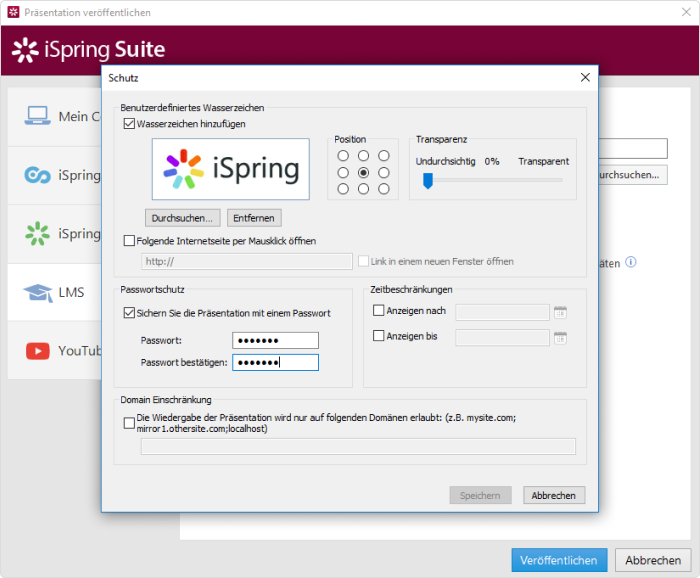Click the app icon in title bar

coord(13,12)
